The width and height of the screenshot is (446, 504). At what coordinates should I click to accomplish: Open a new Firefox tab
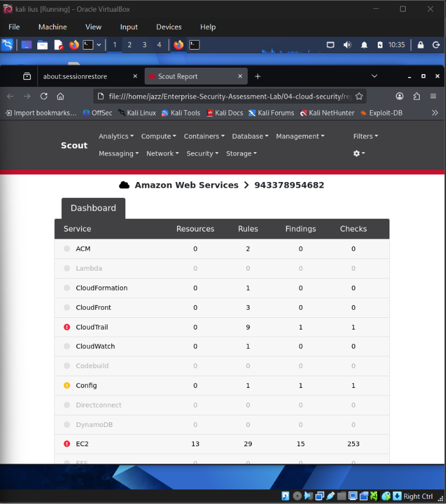pyautogui.click(x=257, y=76)
